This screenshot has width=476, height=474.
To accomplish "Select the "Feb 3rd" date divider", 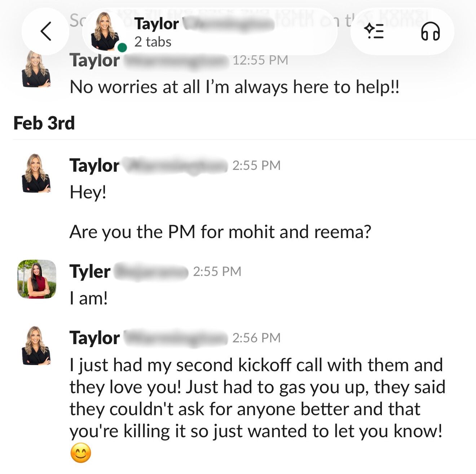I will (44, 123).
